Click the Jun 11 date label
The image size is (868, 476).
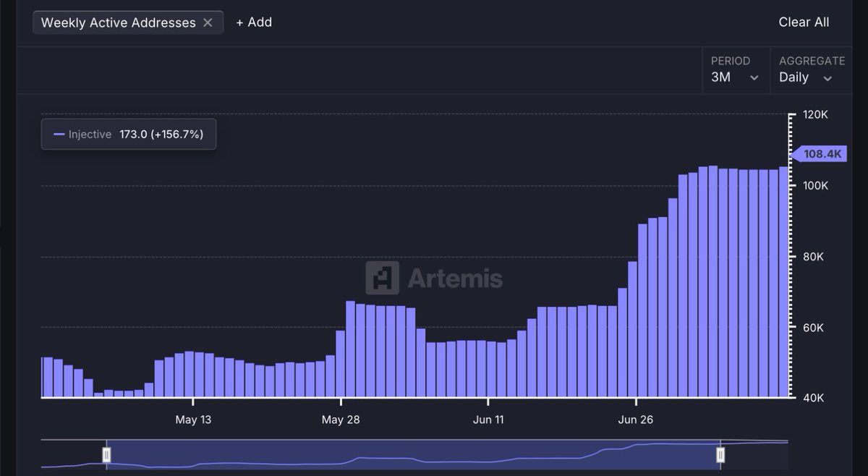click(x=488, y=420)
